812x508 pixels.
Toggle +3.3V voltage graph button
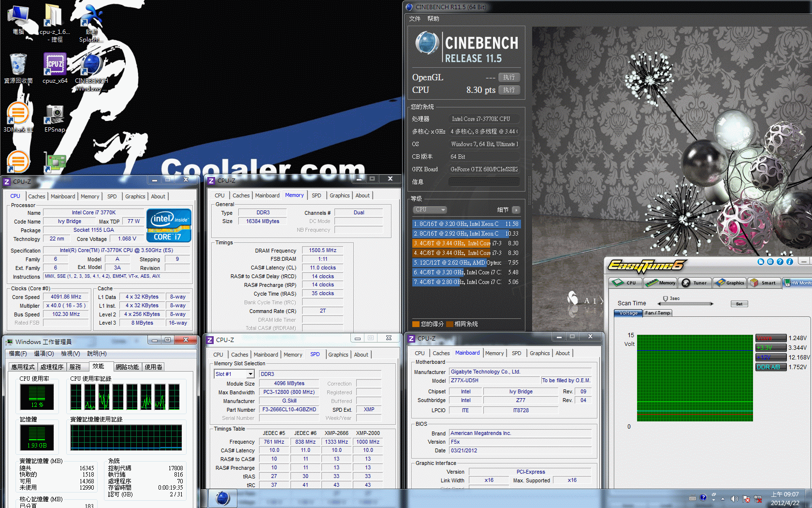pos(771,348)
